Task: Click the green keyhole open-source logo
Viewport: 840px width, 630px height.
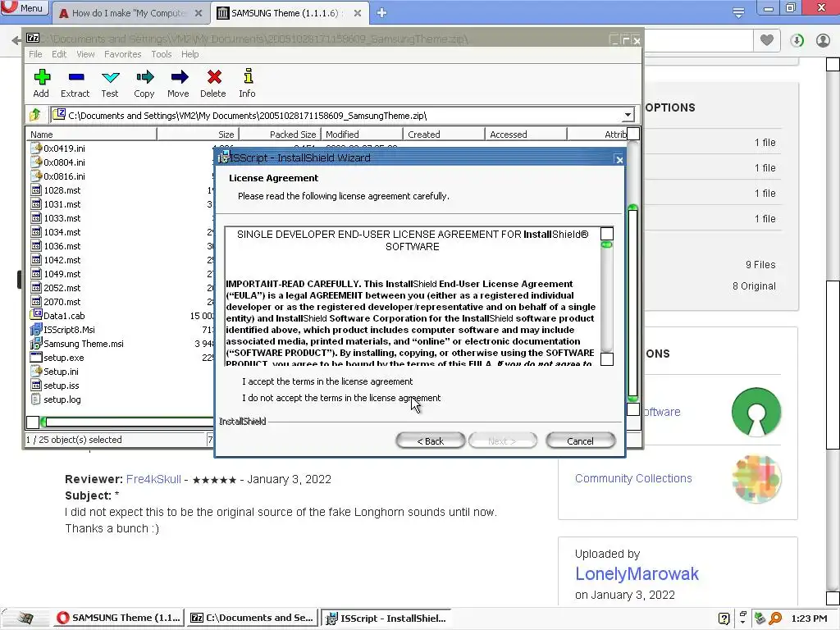Action: 756,412
